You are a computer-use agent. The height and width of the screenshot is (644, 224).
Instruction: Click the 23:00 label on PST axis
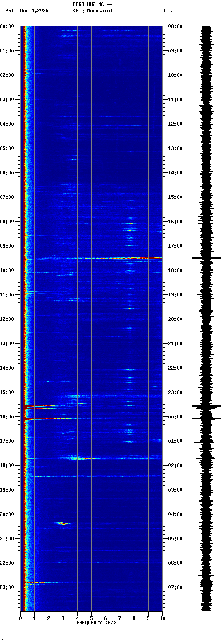(7, 587)
